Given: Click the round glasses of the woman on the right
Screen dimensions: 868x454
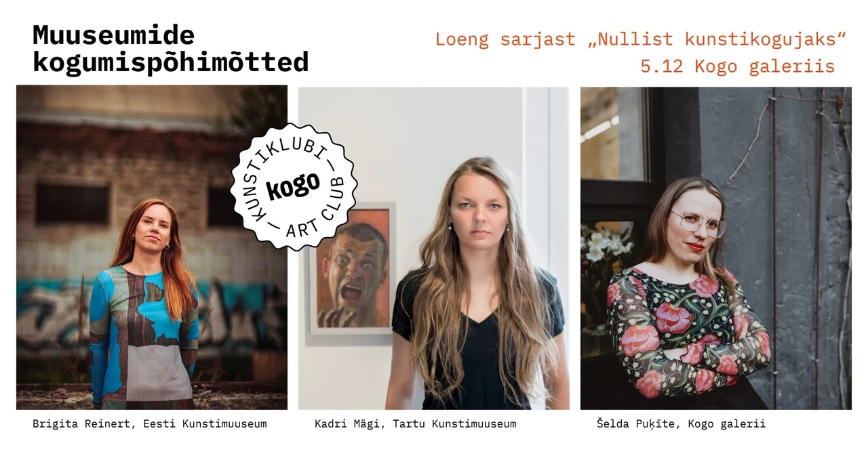Looking at the screenshot, I should pos(698,224).
